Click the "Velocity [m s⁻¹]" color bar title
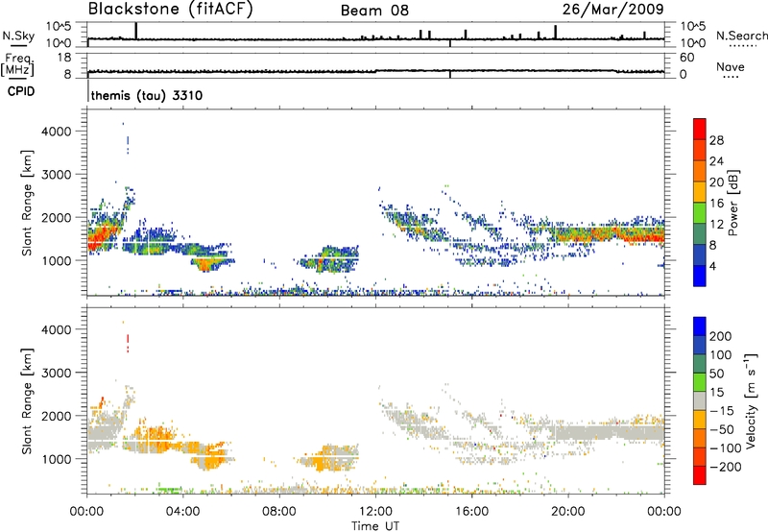The width and height of the screenshot is (768, 532). (750, 401)
